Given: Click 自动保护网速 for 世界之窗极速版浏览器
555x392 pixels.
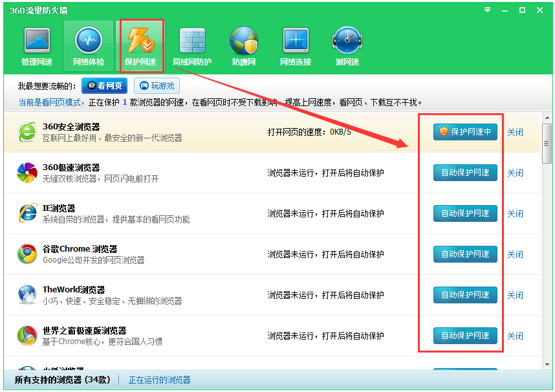Looking at the screenshot, I should [x=465, y=336].
